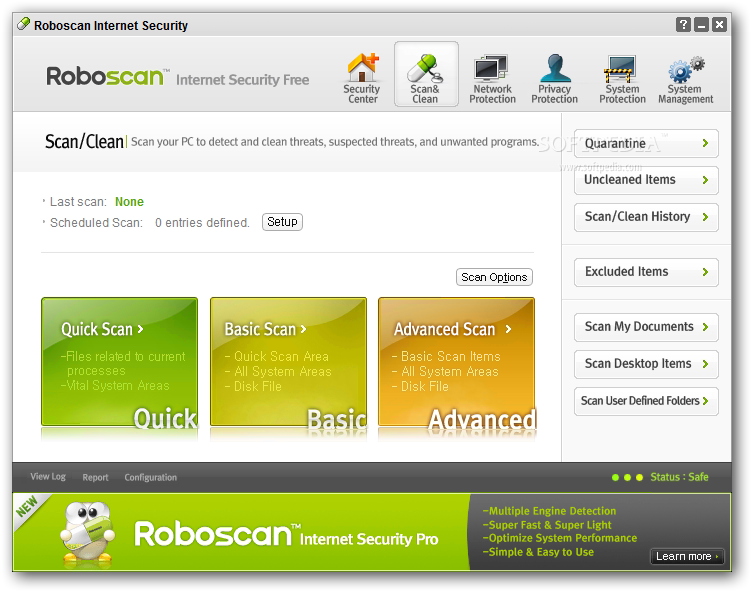
Task: Start Scan My Documents
Action: pyautogui.click(x=646, y=327)
